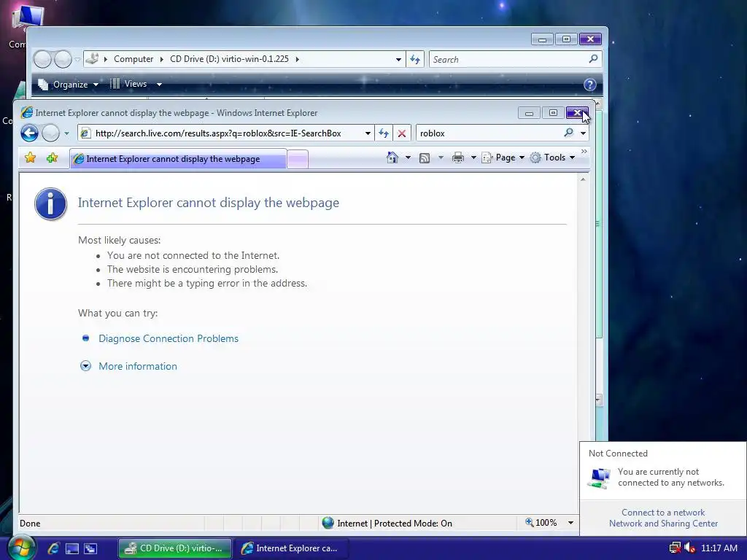Refresh Explorer folder view icon
Image resolution: width=747 pixels, height=560 pixels.
[x=415, y=60]
